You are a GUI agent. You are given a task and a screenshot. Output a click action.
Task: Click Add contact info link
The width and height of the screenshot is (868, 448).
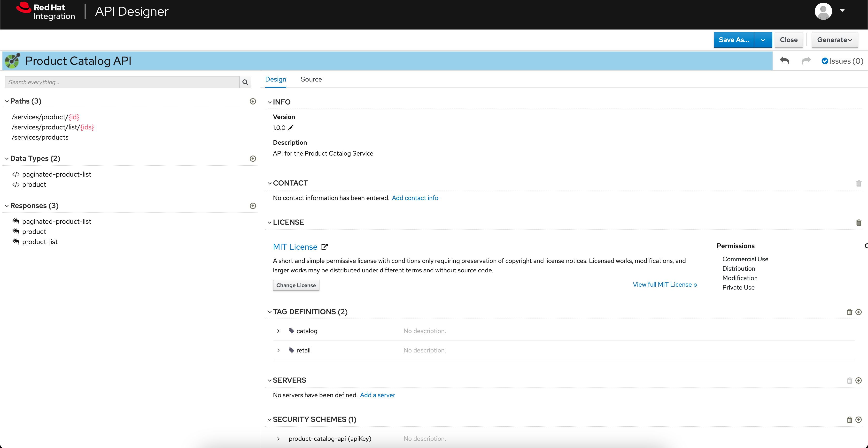pos(415,198)
